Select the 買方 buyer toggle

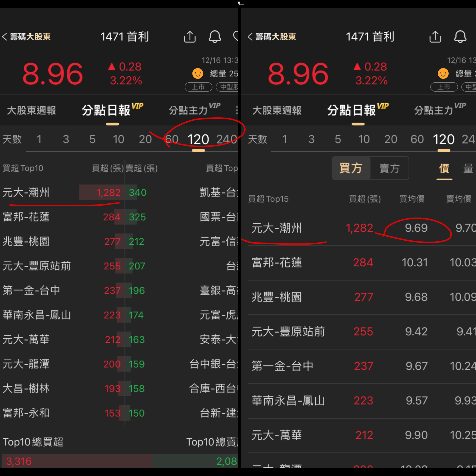351,168
